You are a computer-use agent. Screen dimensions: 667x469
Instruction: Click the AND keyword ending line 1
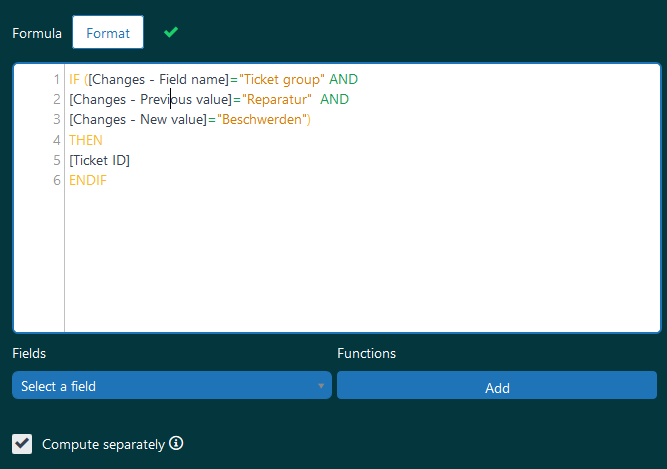coord(343,79)
